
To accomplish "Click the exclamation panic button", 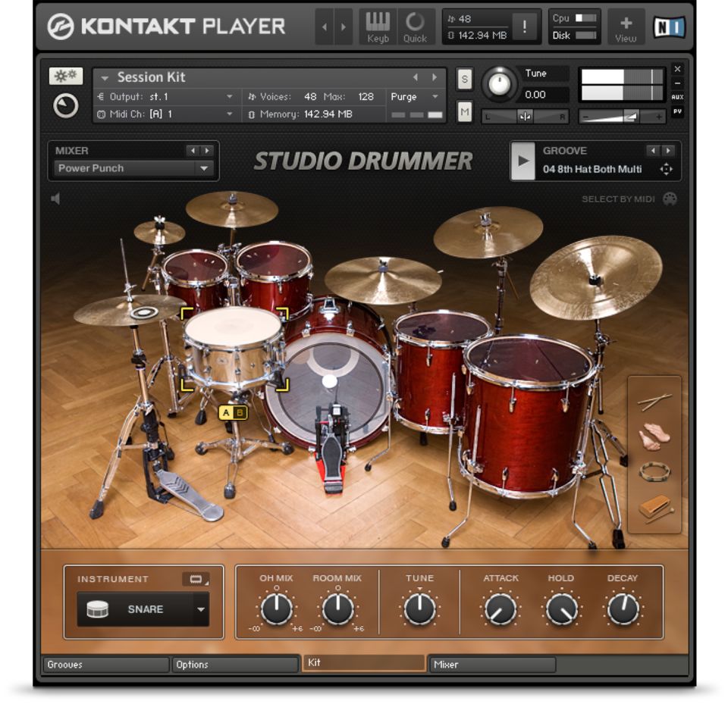I will 524,27.
